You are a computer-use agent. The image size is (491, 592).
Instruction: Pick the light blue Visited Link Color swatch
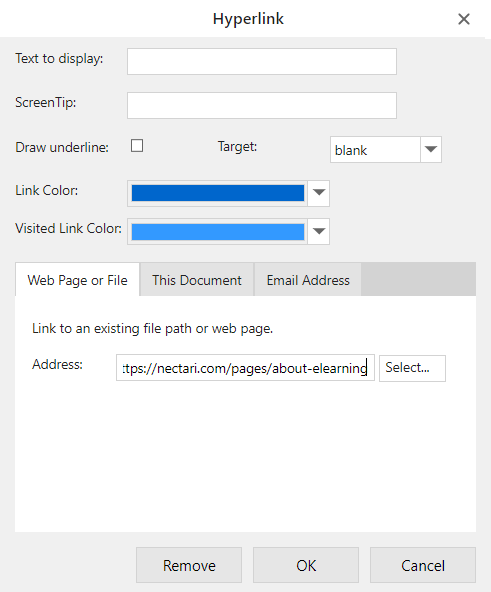[x=218, y=231]
